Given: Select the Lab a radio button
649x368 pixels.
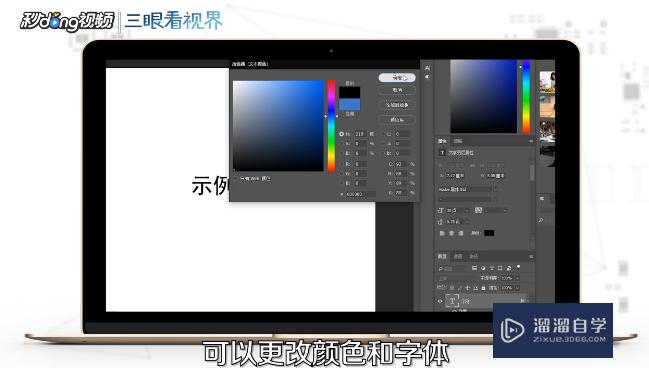Looking at the screenshot, I should tap(383, 144).
